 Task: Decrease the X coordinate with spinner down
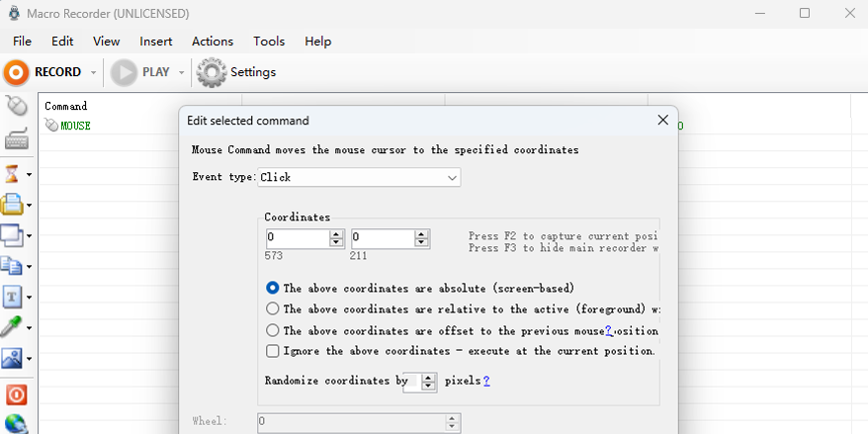336,243
